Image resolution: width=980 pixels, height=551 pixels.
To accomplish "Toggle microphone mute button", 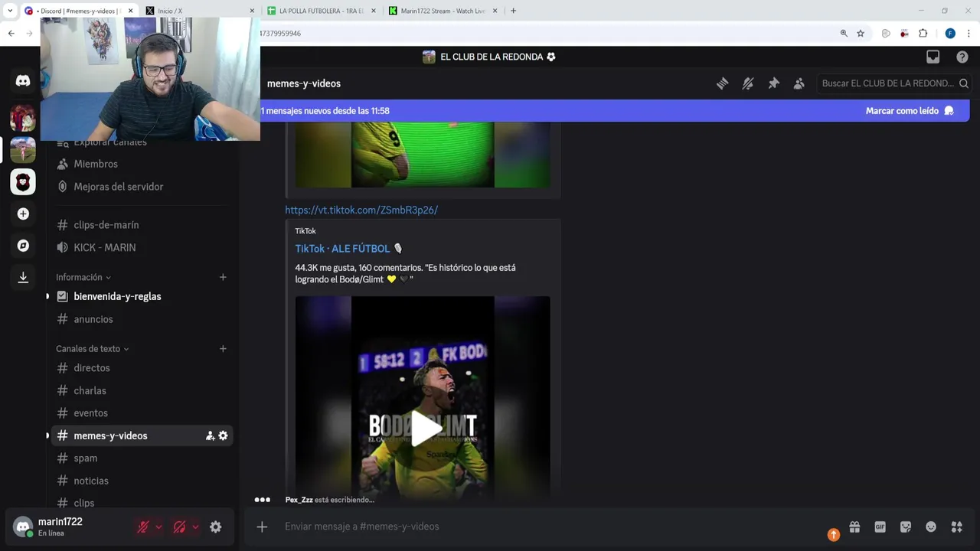I will click(142, 527).
